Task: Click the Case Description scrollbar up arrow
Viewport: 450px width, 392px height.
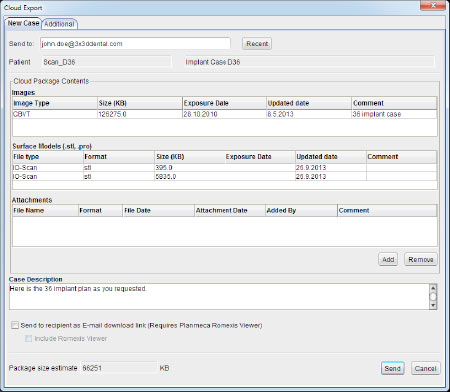Action: coord(433,288)
